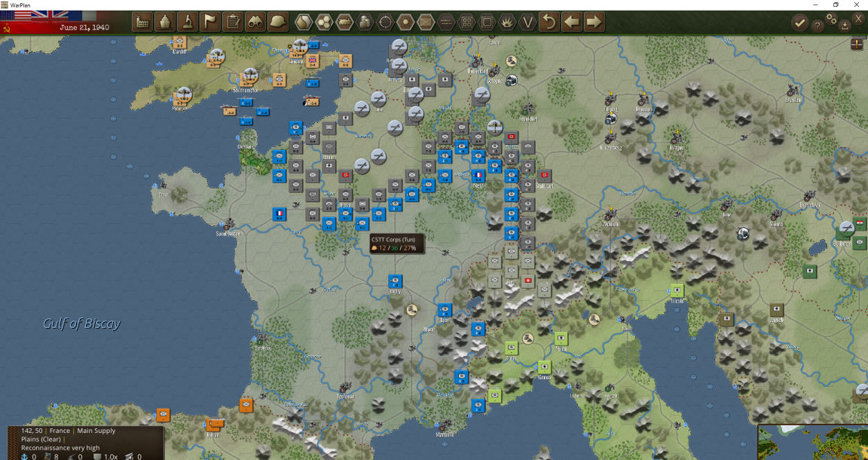The image size is (868, 460).
Task: Open game settings gears icon
Action: (832, 18)
